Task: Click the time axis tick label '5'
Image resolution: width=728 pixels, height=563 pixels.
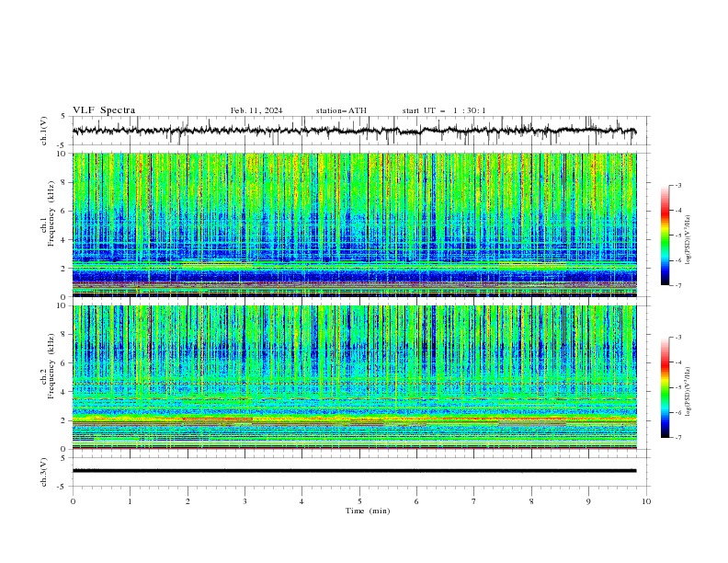Action: point(359,501)
